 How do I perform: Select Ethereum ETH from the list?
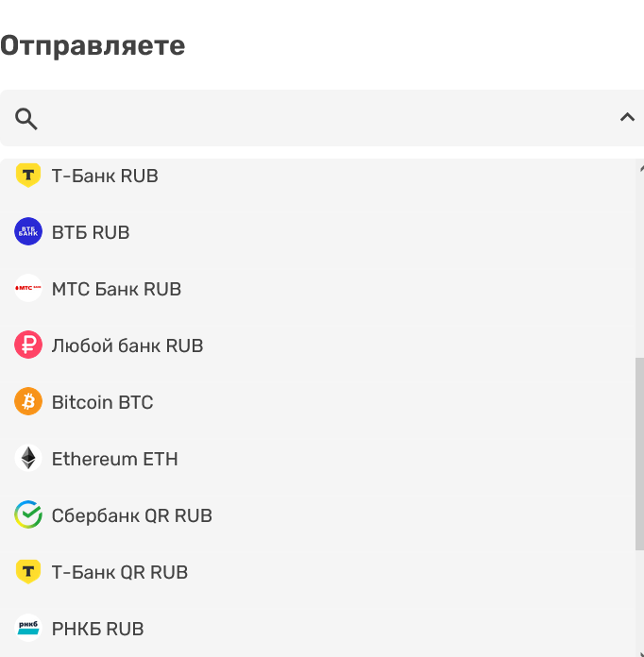114,459
